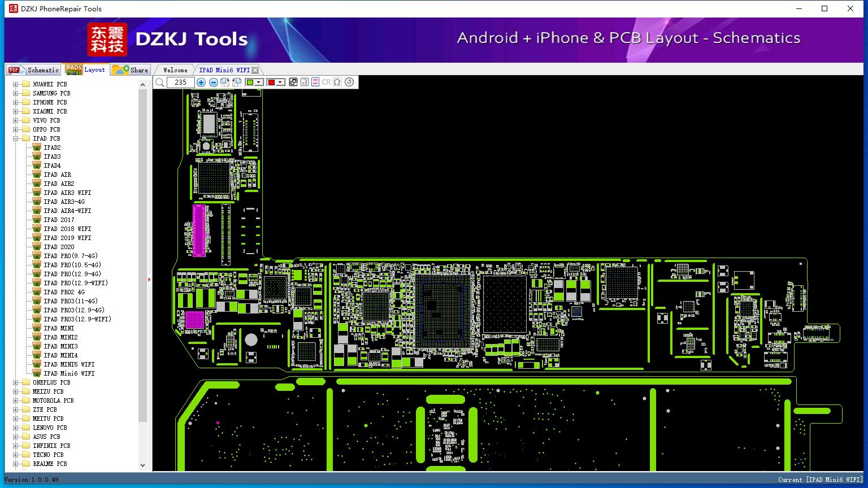Open IPAD AIR3 WIFI layout
Screen dimensions: 868x488
tap(67, 193)
